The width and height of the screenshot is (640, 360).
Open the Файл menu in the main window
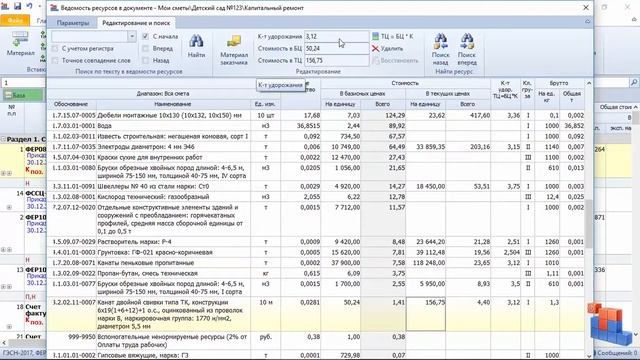coord(15,20)
